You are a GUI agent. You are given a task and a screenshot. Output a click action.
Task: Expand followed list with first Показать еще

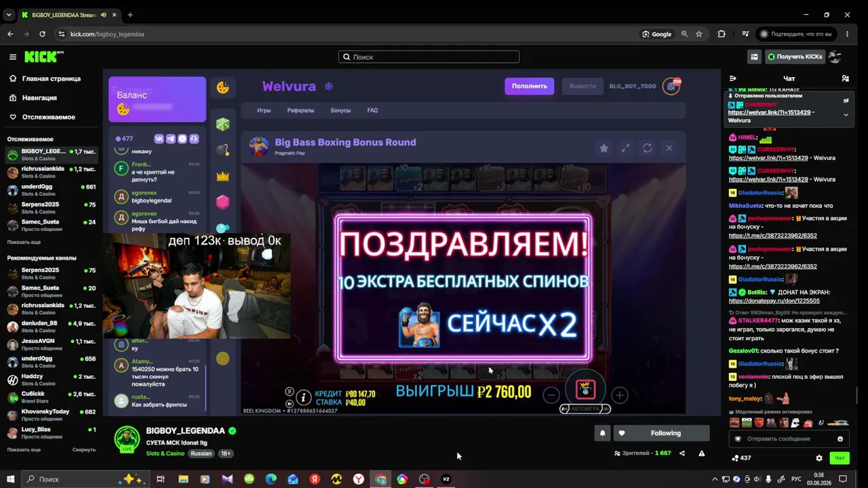(x=24, y=242)
